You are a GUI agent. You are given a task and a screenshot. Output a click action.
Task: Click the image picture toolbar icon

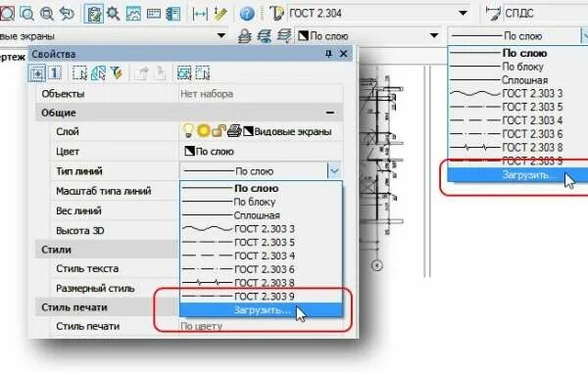(x=133, y=14)
